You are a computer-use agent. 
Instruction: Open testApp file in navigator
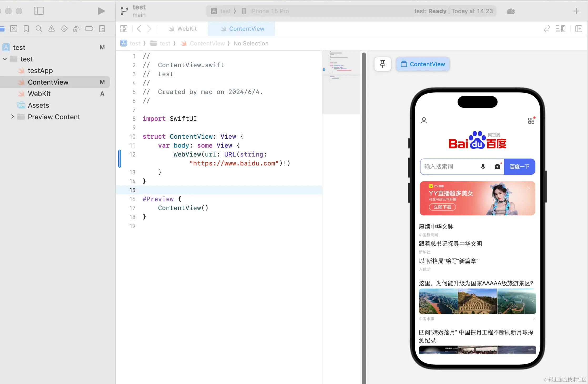click(55, 71)
